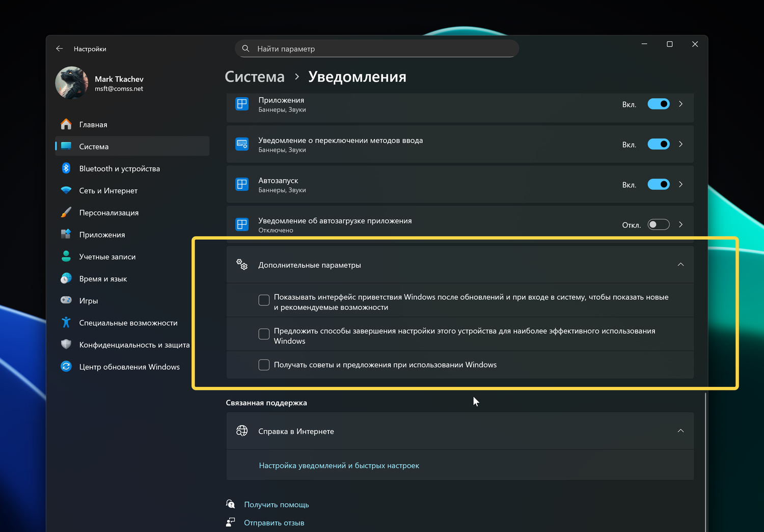Viewport: 764px width, 532px height.
Task: Check the Windows welcome experience checkbox
Action: (264, 300)
